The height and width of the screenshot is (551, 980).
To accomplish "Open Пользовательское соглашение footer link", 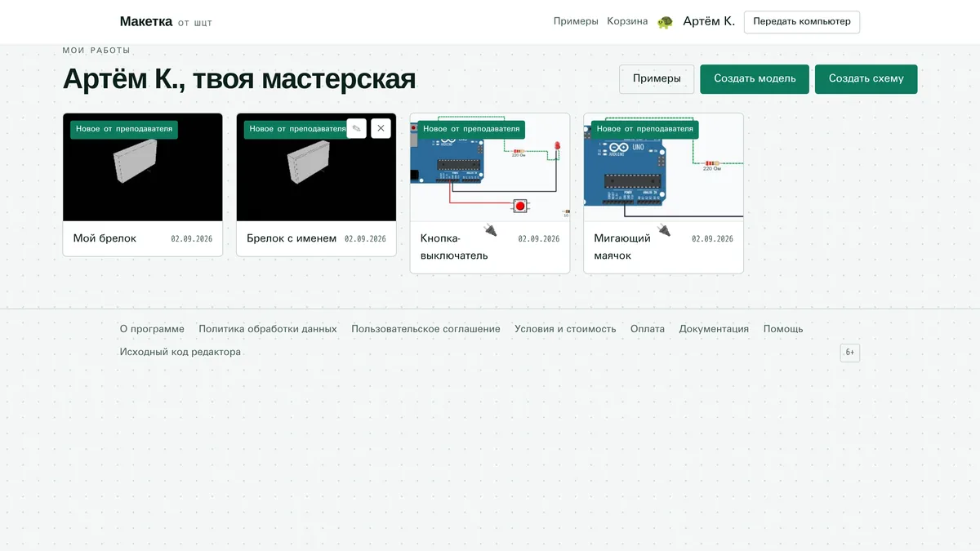I will coord(425,329).
